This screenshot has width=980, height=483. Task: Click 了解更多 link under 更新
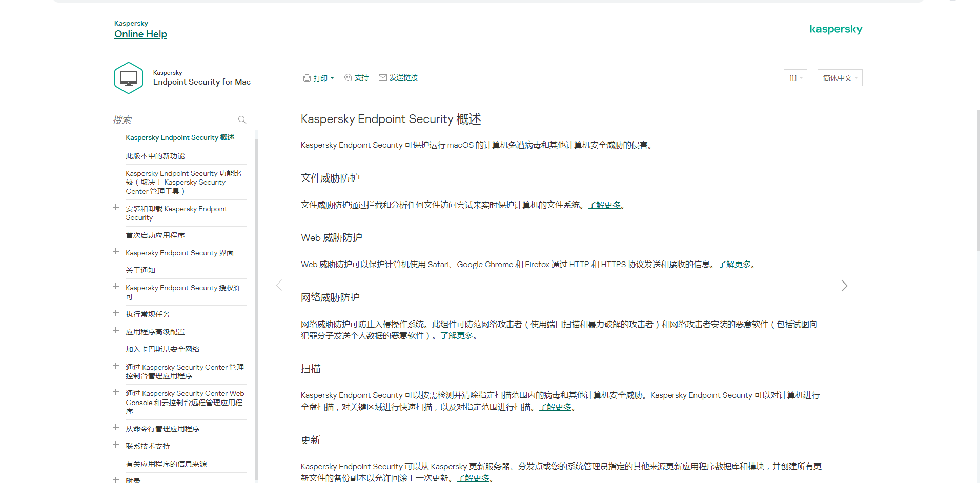pos(473,478)
